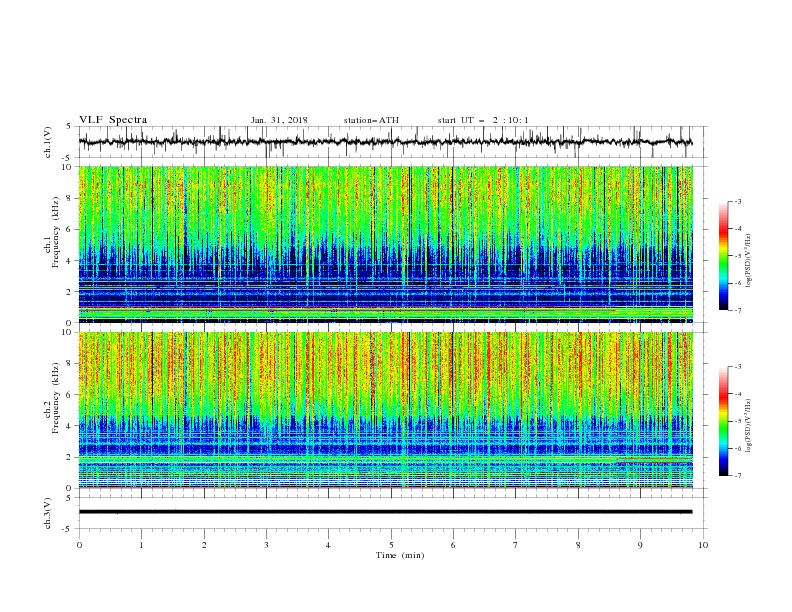
Task: Click the "-3" tick on ch.2 colorbar
Action: [x=738, y=367]
